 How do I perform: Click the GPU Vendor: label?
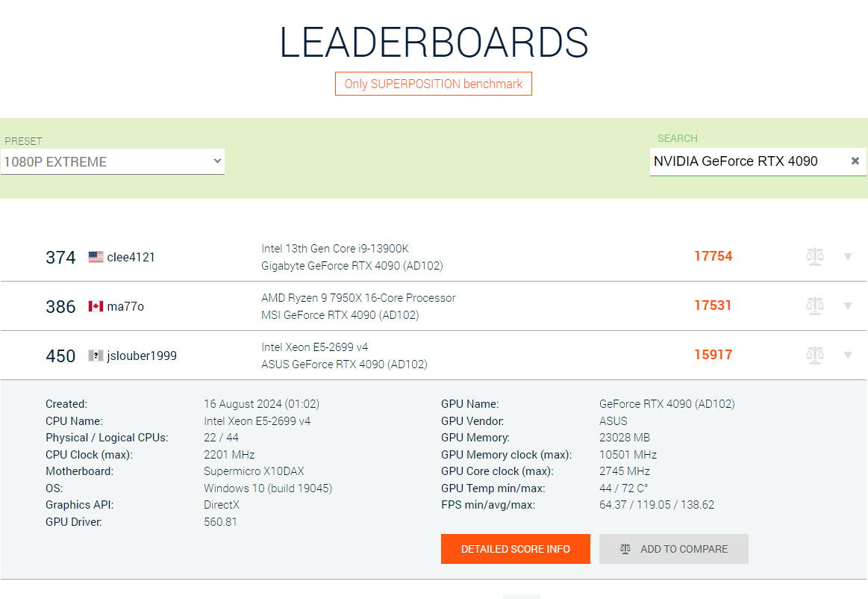pyautogui.click(x=472, y=421)
